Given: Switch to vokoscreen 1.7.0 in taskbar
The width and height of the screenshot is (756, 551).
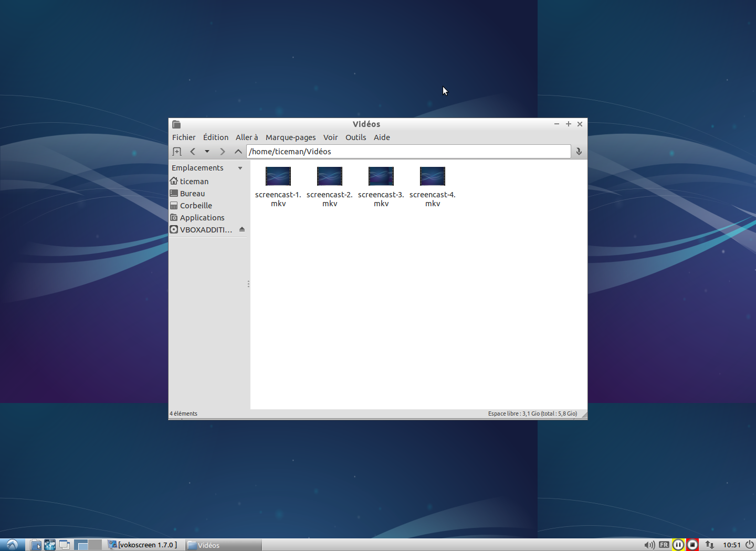Looking at the screenshot, I should click(143, 545).
